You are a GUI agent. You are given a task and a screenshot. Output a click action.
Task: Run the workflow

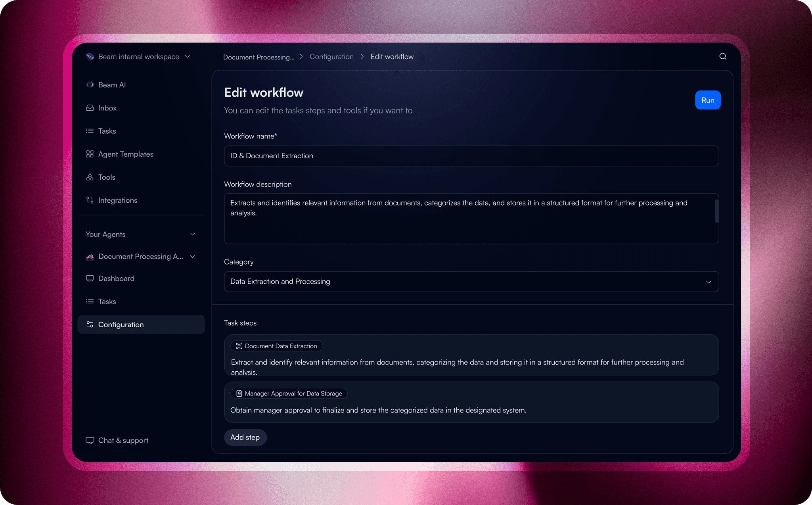708,100
